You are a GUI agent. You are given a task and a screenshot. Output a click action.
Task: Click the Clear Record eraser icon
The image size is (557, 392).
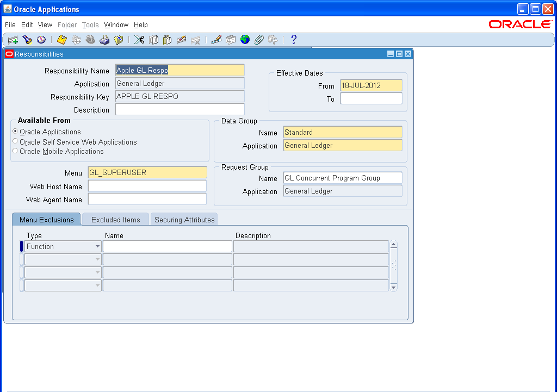point(181,39)
